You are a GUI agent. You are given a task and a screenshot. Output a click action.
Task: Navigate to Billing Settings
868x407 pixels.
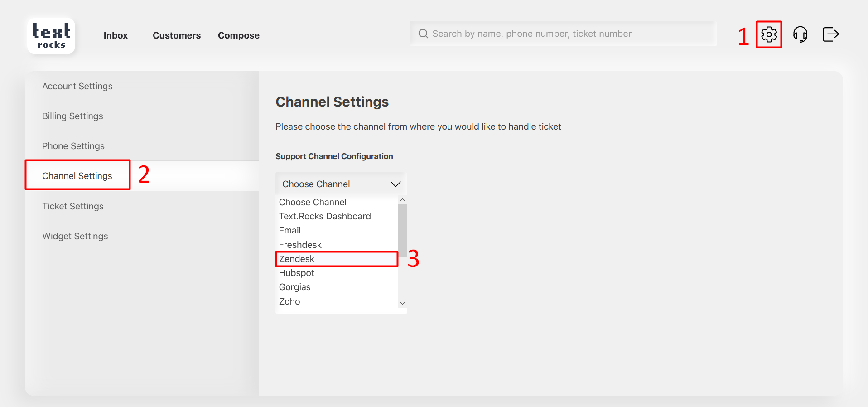pyautogui.click(x=72, y=116)
